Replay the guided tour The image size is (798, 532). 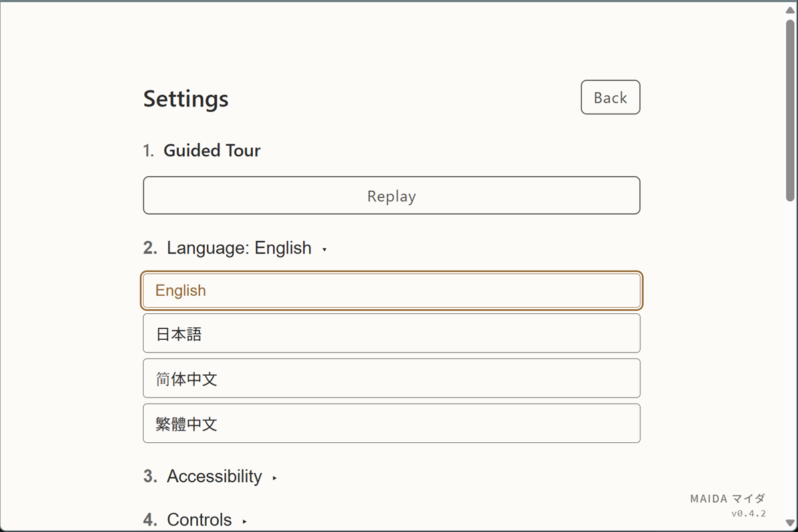[x=392, y=196]
